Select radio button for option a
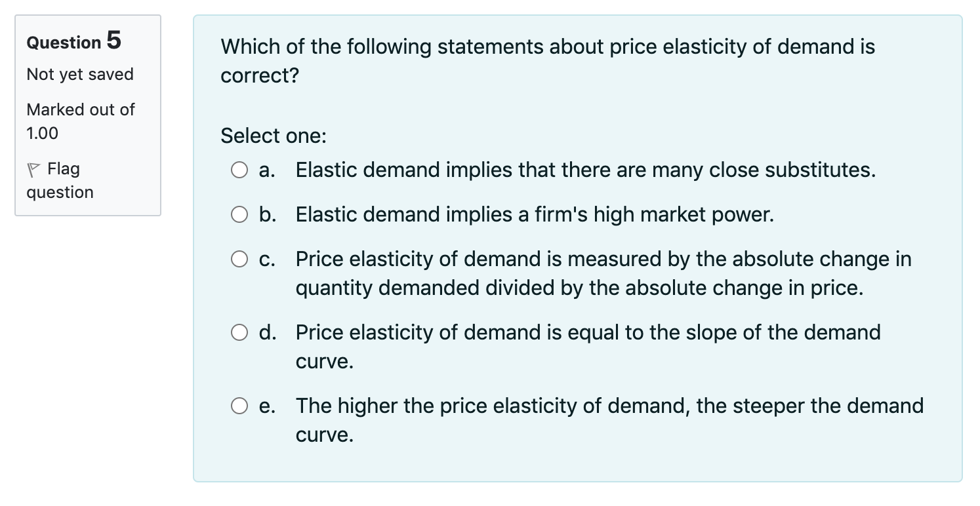 (x=239, y=170)
